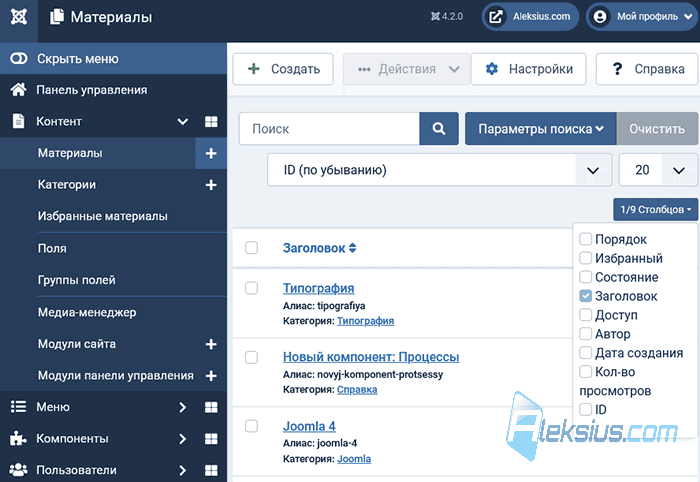Enable the Избранный column checkbox
Image resolution: width=700 pixels, height=482 pixels.
point(585,258)
